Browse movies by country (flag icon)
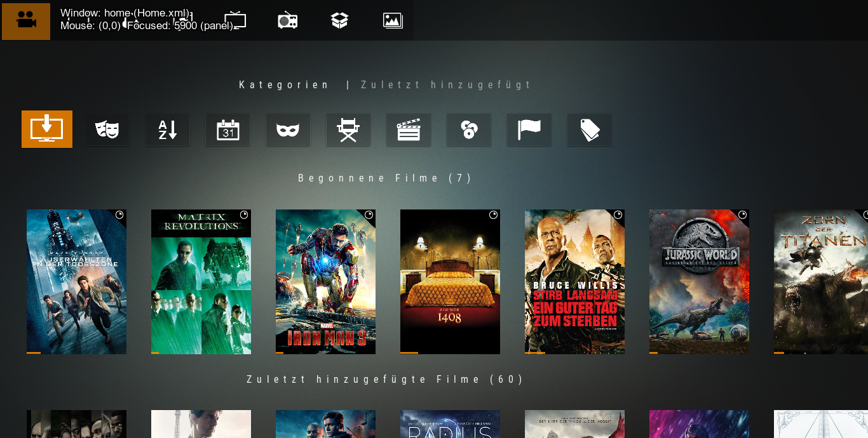868x438 pixels. click(529, 129)
